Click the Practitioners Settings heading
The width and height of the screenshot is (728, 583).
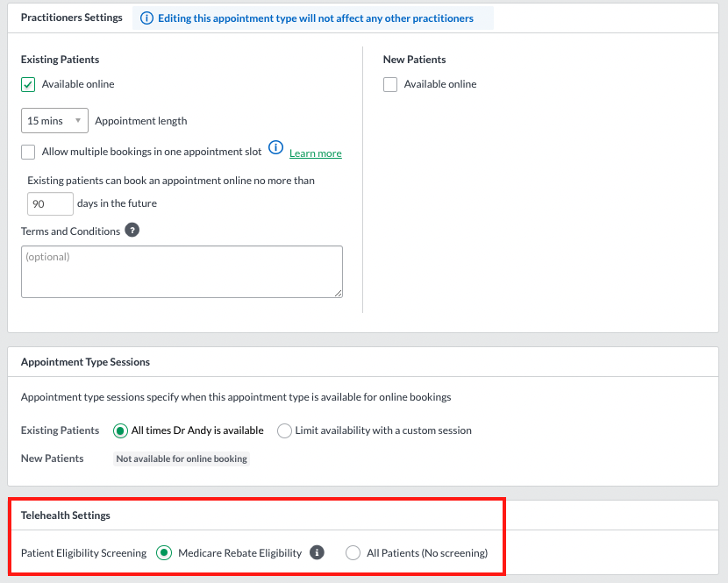click(x=72, y=18)
